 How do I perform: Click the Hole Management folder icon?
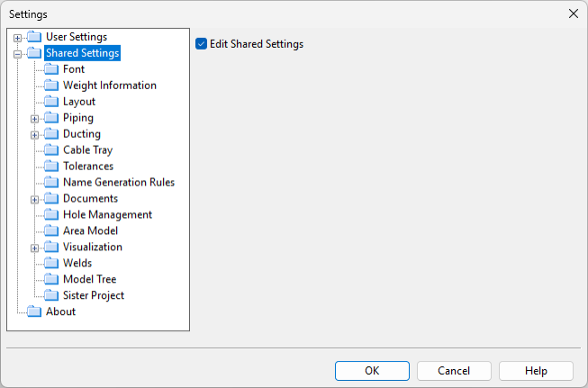(x=51, y=215)
